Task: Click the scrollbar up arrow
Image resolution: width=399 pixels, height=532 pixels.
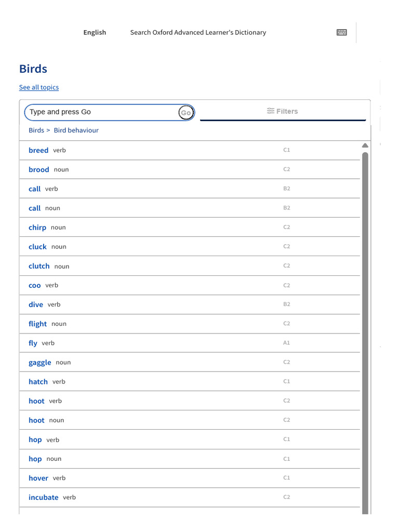Action: coord(365,145)
